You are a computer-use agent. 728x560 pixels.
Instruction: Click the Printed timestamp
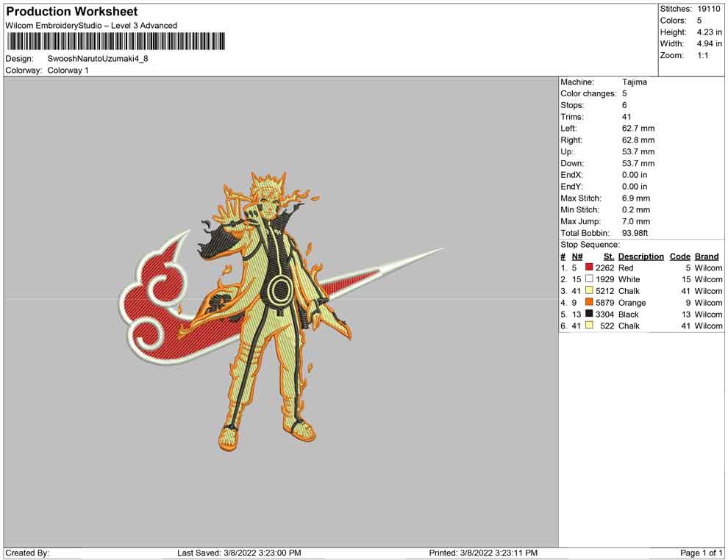click(x=483, y=553)
